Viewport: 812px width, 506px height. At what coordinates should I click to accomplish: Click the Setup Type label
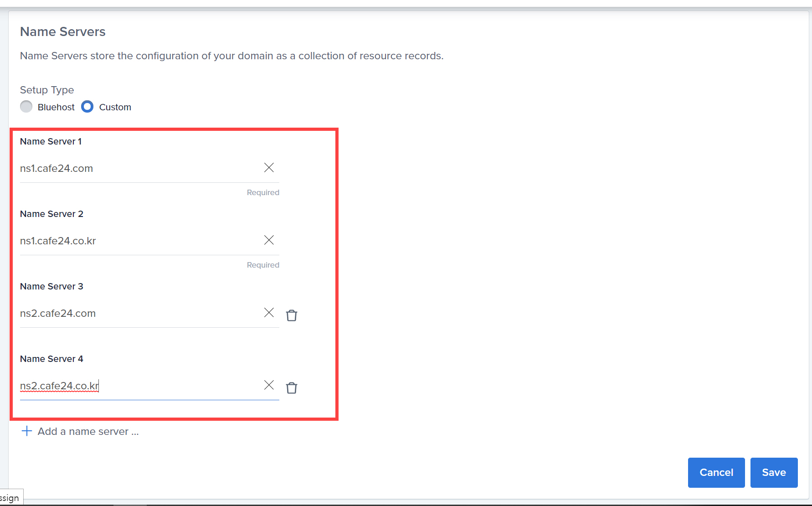click(x=47, y=90)
